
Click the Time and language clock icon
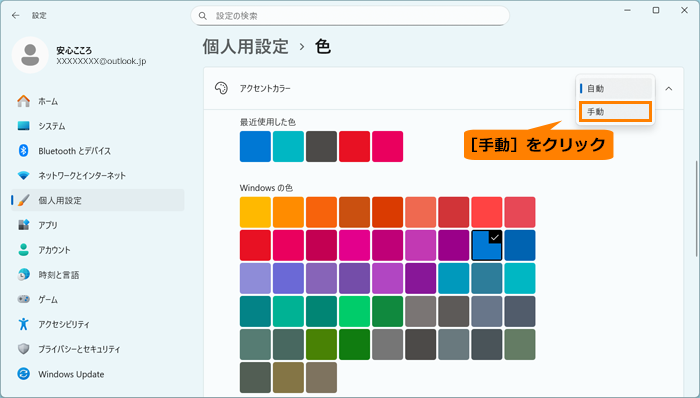pyautogui.click(x=24, y=274)
